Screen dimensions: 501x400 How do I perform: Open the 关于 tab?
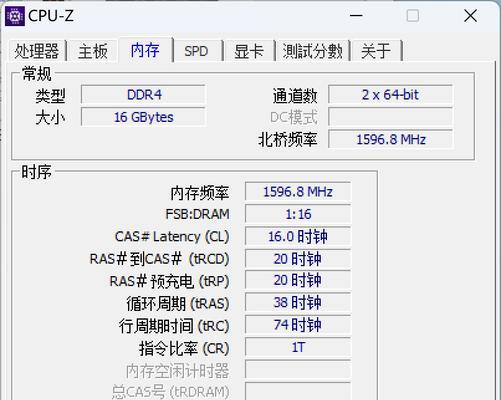tap(376, 51)
